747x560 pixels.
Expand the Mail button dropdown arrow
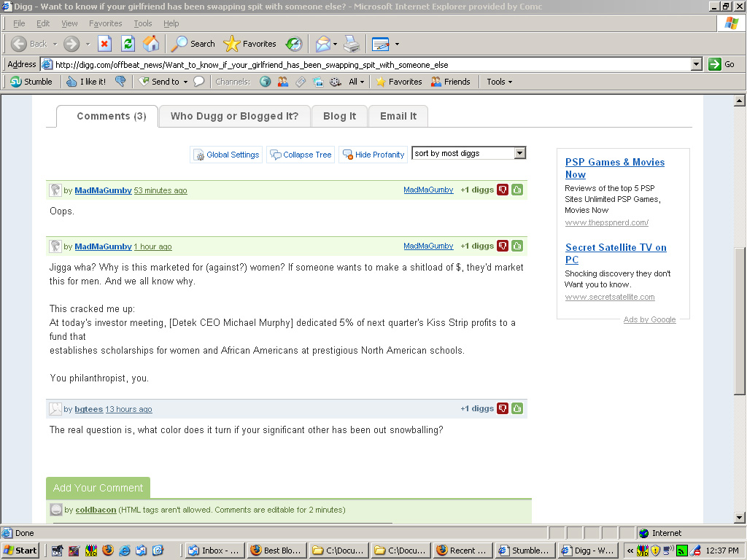335,44
